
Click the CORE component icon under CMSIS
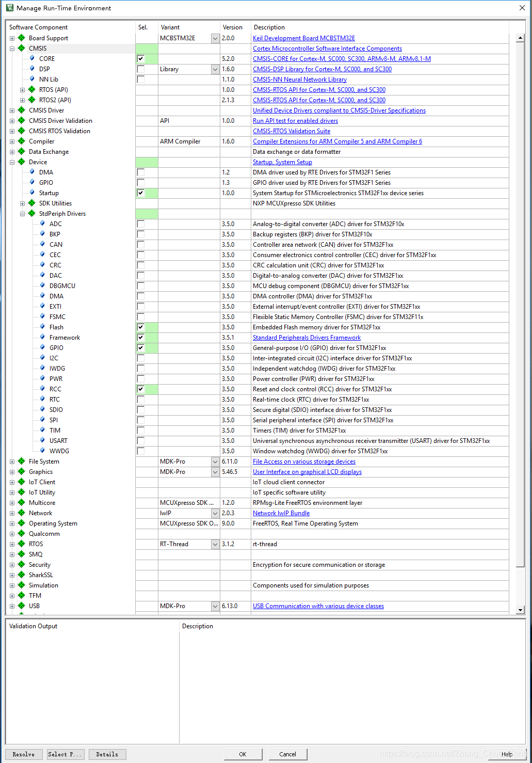point(31,58)
